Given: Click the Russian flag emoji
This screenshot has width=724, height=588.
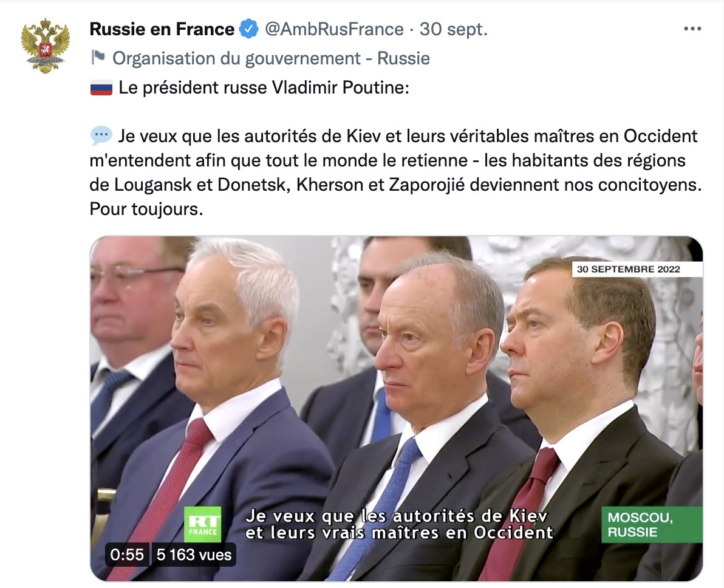Looking at the screenshot, I should point(101,88).
